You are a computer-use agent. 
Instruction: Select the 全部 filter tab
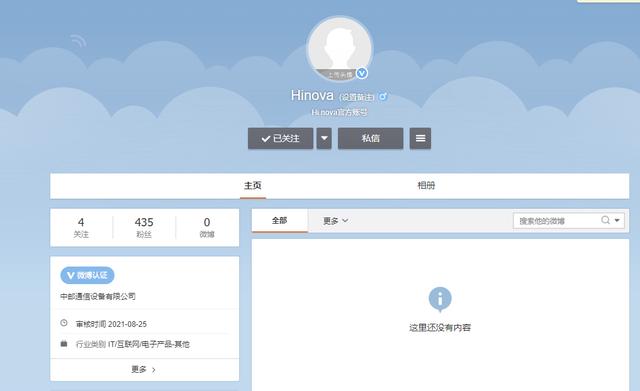pyautogui.click(x=280, y=221)
